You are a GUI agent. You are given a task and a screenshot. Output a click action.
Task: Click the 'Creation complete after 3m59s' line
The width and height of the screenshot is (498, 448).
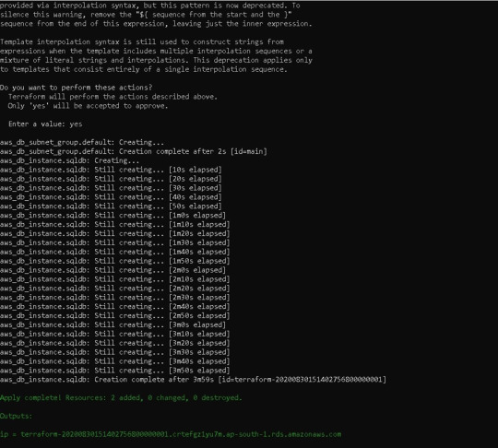pos(193,380)
